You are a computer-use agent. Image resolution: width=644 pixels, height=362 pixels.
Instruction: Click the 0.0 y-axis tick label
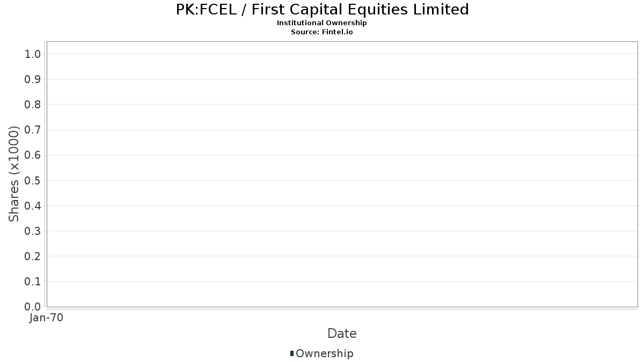click(x=33, y=306)
